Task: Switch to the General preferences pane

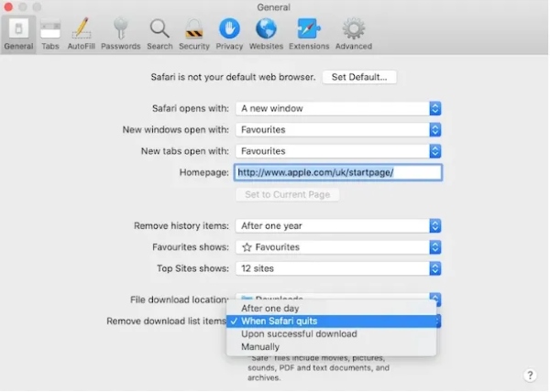Action: click(18, 34)
